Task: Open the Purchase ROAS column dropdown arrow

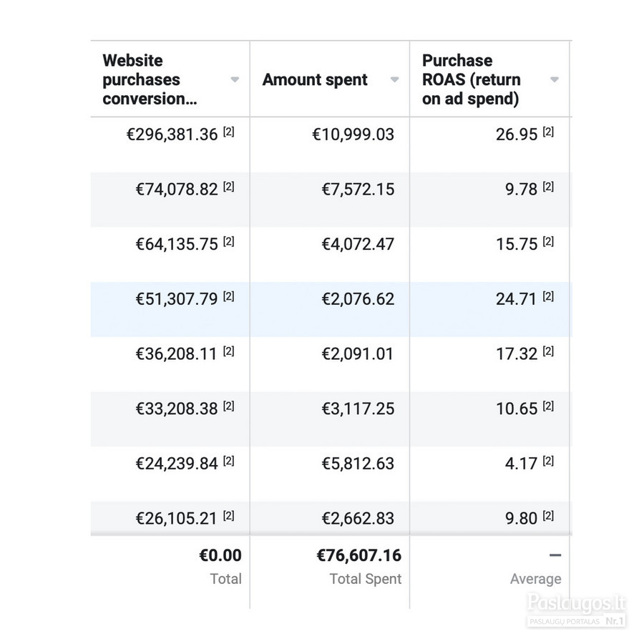Action: (554, 79)
